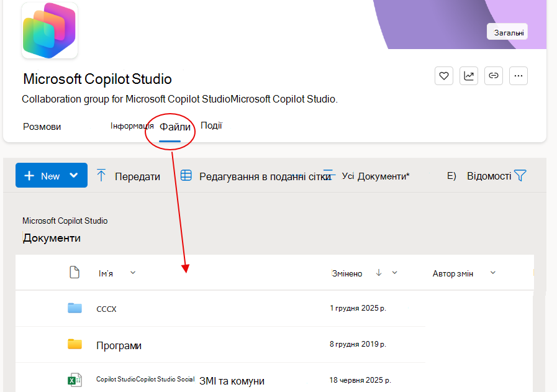Expand the Автор змін column chevron
This screenshot has width=557, height=392.
[492, 273]
